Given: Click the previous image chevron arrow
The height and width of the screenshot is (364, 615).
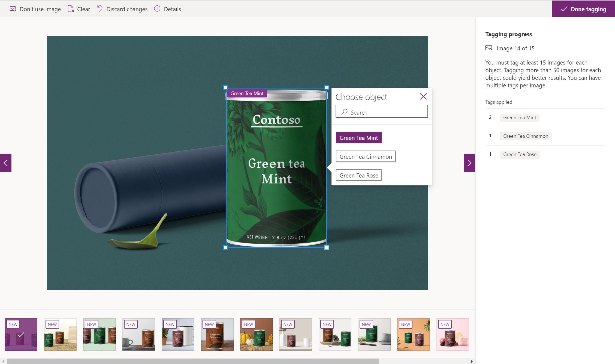Looking at the screenshot, I should [5, 163].
